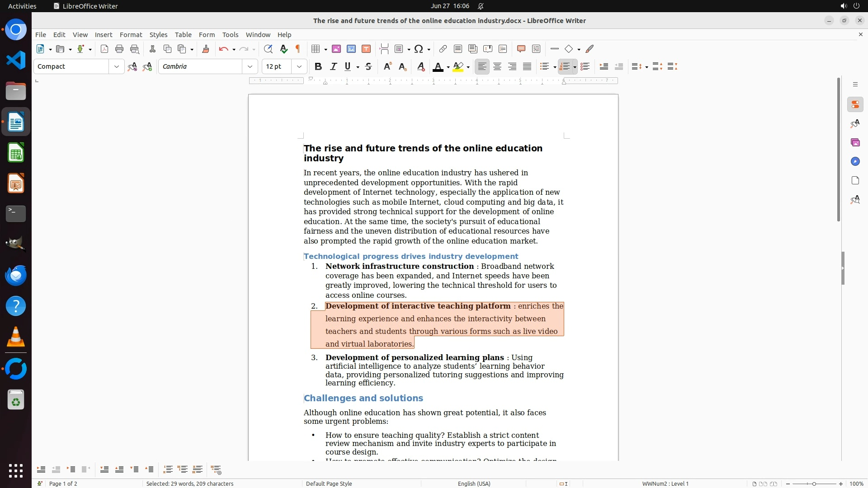The image size is (868, 488).
Task: Open the Table menu
Action: tap(183, 34)
